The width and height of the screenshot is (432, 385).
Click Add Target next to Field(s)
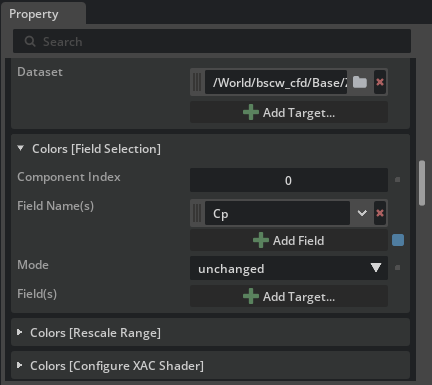click(x=289, y=296)
